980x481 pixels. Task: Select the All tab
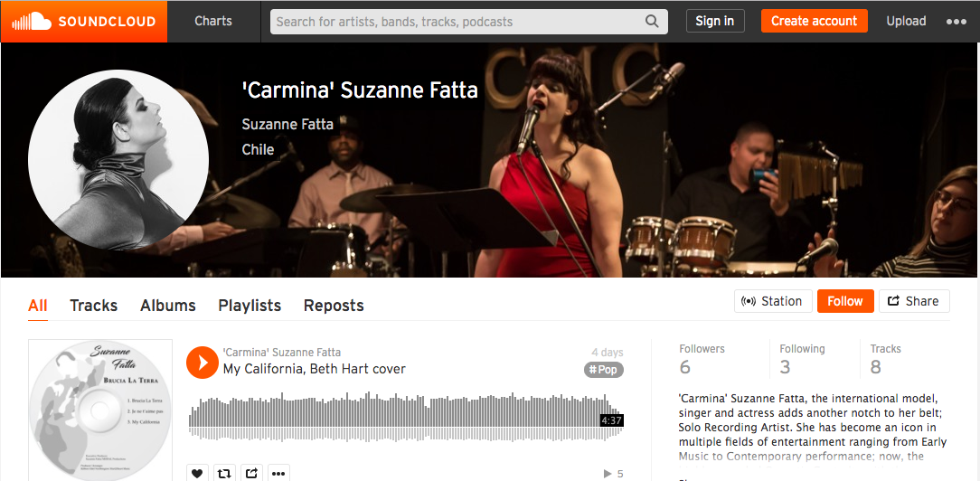click(x=37, y=306)
